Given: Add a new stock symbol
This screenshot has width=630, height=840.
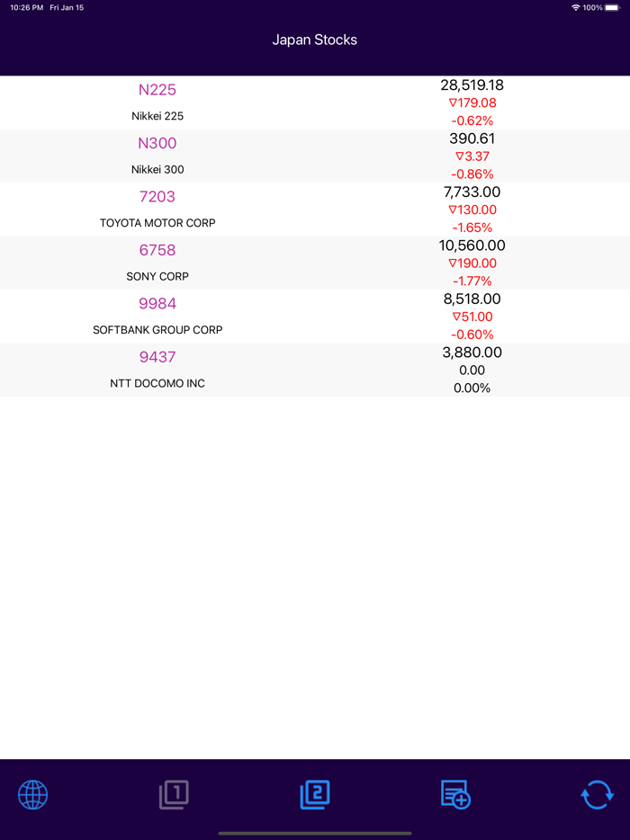Looking at the screenshot, I should (454, 795).
